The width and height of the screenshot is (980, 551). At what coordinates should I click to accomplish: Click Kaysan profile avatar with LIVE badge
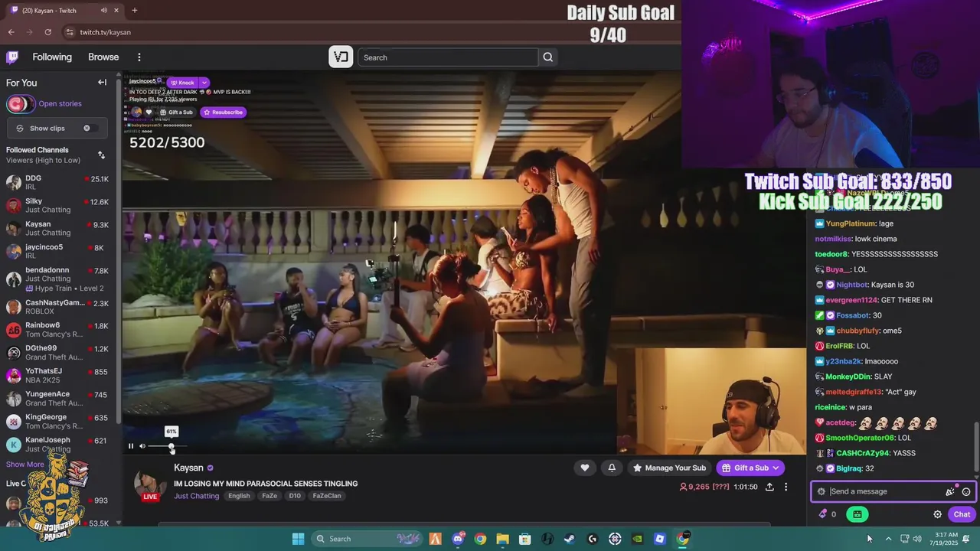(150, 486)
